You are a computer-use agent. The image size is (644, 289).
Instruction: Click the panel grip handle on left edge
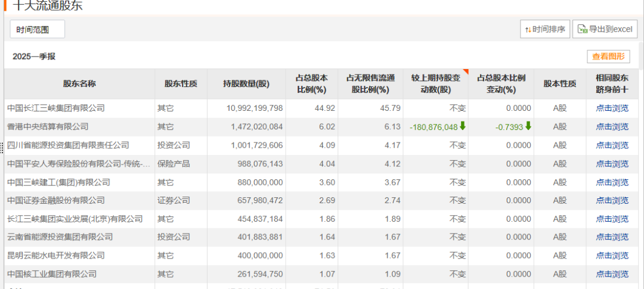coord(2,148)
